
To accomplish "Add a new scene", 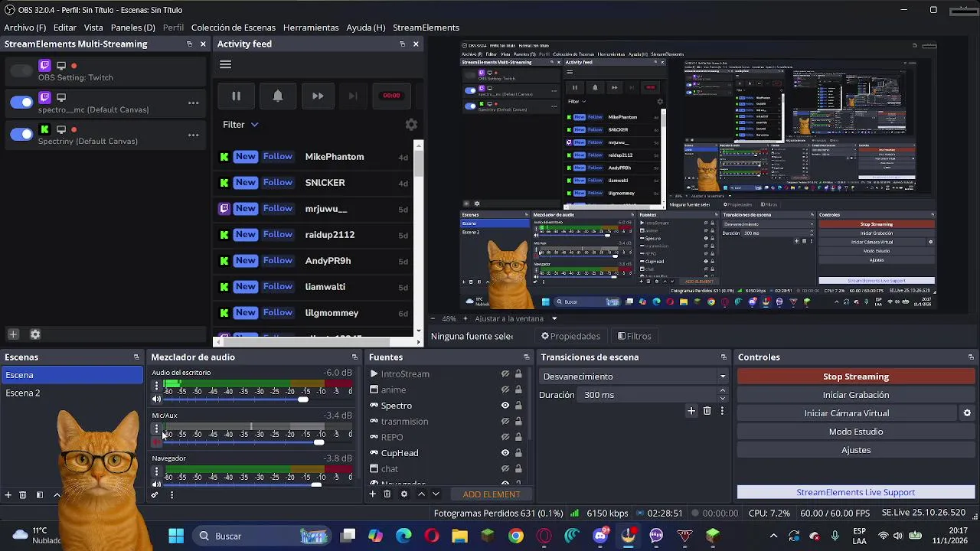I will pos(8,495).
